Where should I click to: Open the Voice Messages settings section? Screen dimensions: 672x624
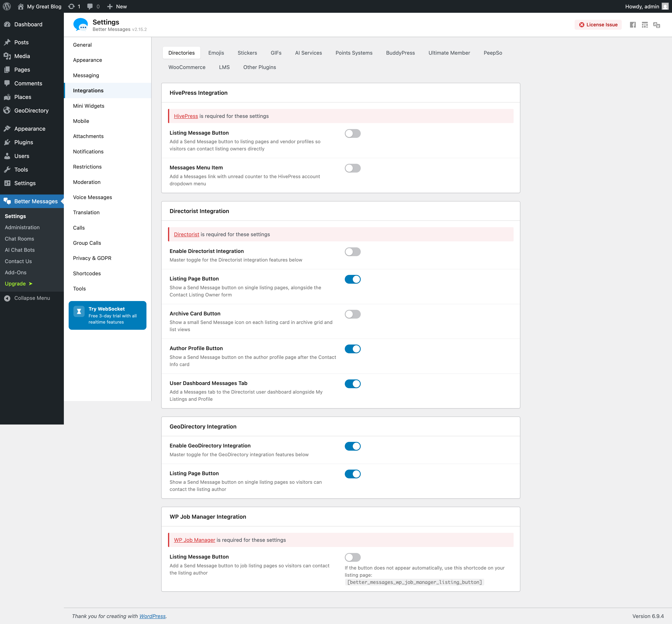(x=107, y=197)
